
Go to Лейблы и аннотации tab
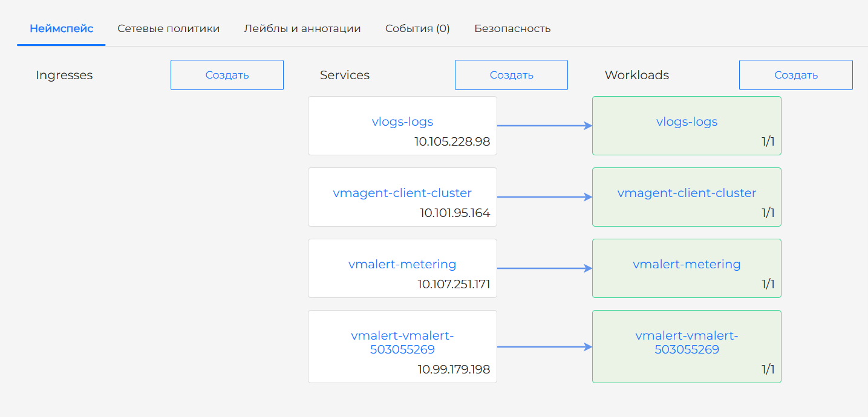[302, 28]
